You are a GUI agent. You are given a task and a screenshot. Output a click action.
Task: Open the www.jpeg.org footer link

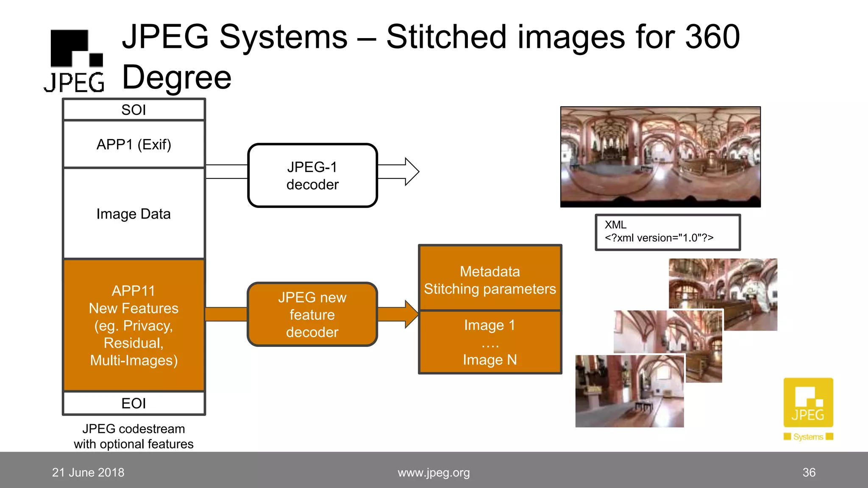[434, 473]
